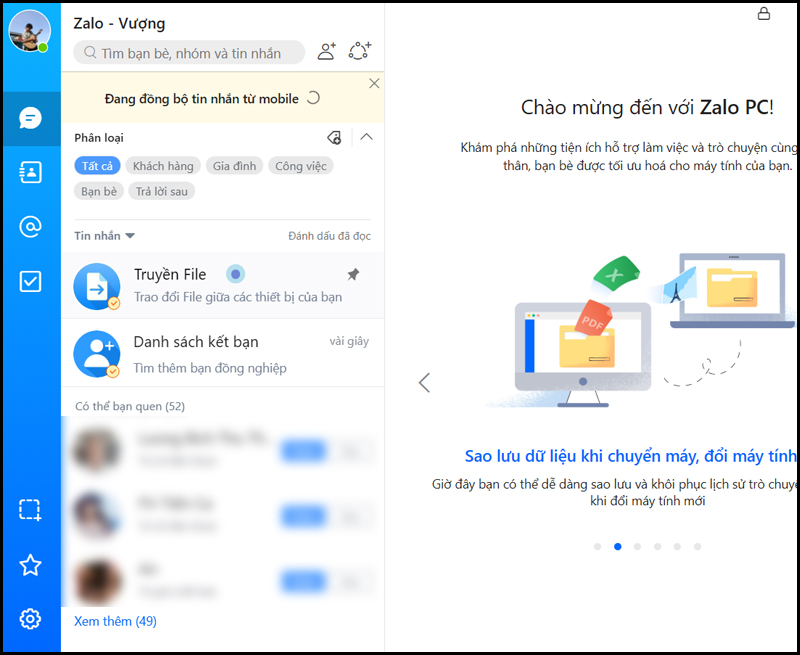Open the Mentions @ sidebar icon

[30, 226]
